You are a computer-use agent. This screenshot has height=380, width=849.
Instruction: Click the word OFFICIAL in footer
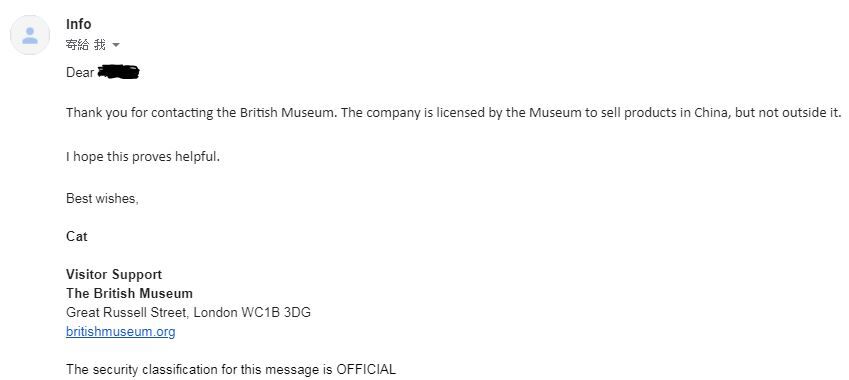point(366,370)
